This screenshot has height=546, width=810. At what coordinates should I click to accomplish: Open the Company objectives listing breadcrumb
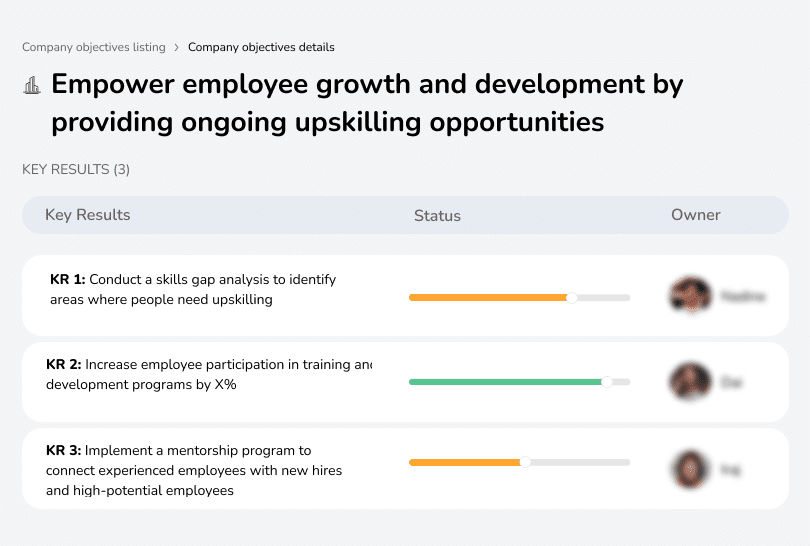[x=94, y=47]
